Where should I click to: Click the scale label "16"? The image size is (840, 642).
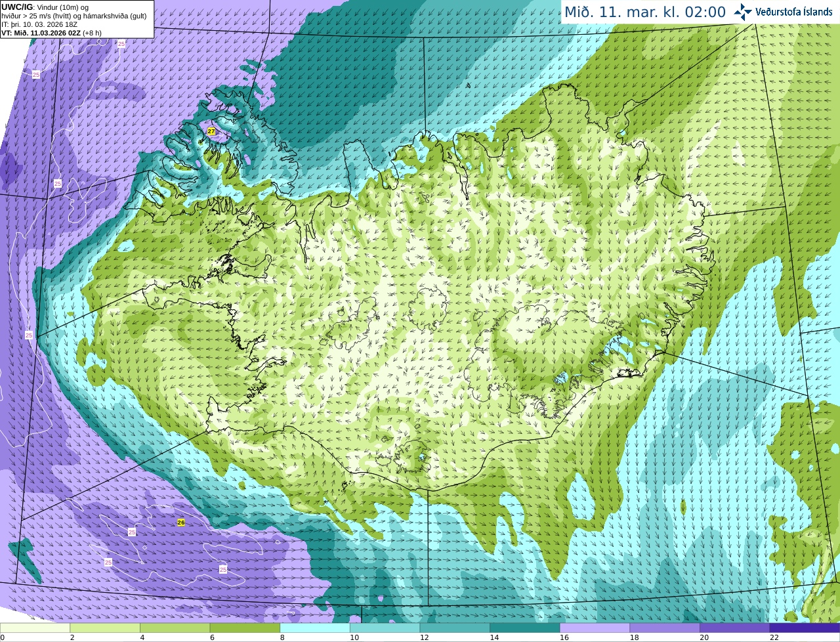(x=564, y=637)
